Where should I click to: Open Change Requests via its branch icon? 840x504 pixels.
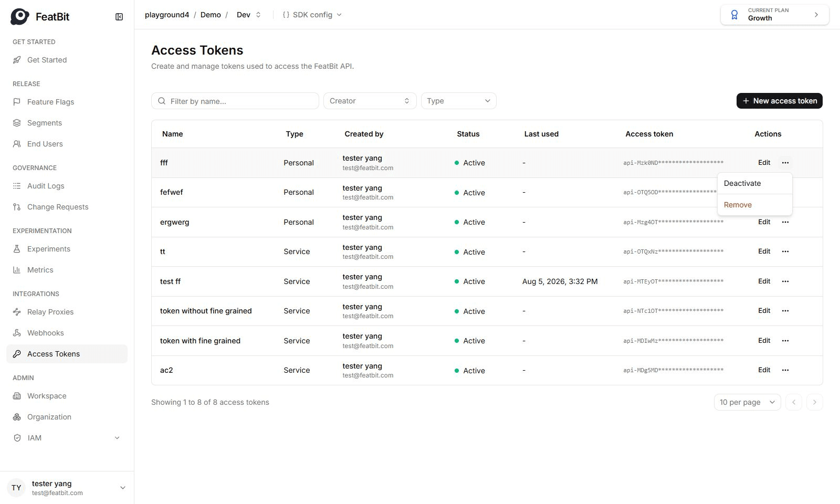(x=17, y=207)
